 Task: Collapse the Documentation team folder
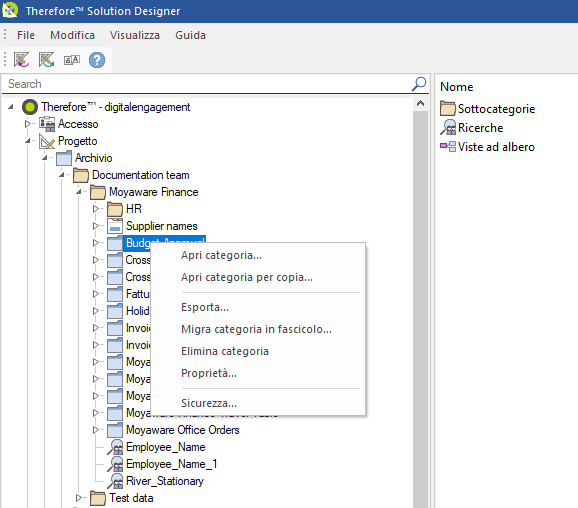[62, 175]
